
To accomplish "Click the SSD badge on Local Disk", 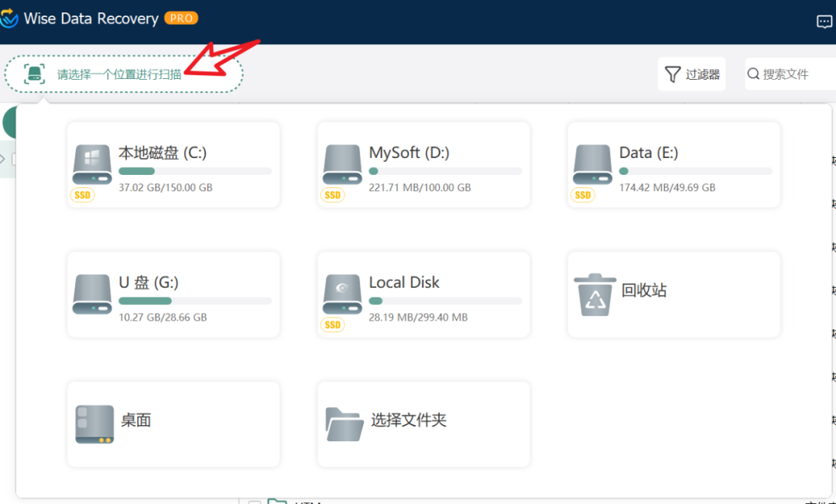I will pyautogui.click(x=333, y=325).
